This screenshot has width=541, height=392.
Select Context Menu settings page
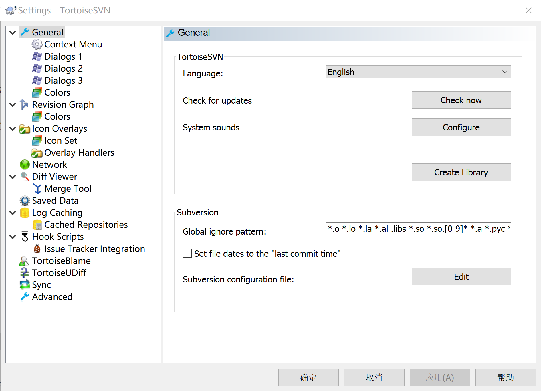pyautogui.click(x=73, y=44)
